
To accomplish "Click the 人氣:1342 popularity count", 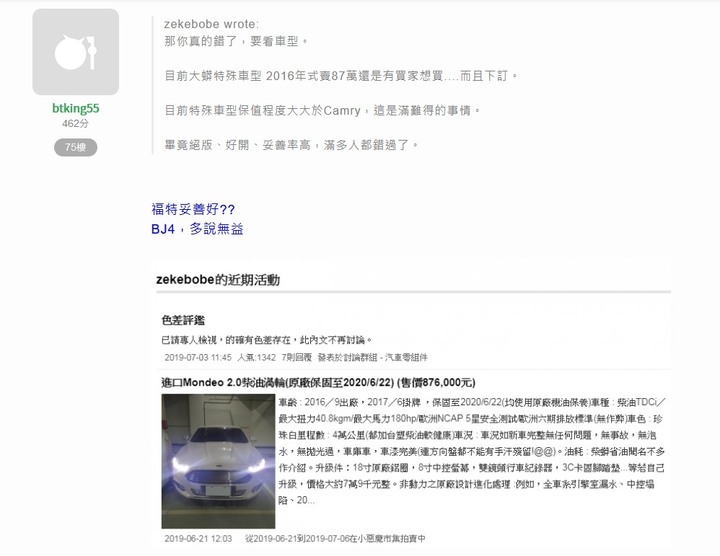I will [257, 357].
